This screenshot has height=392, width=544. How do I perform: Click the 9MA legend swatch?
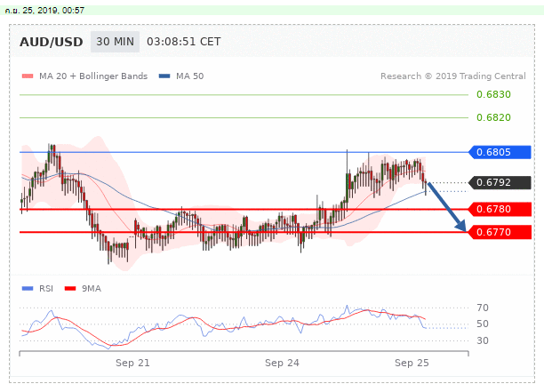click(70, 288)
